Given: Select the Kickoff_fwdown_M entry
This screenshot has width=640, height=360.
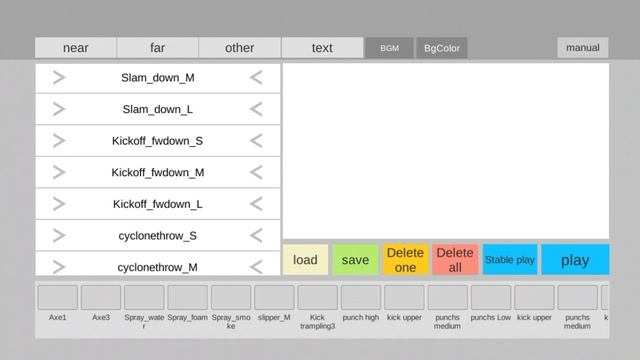Looking at the screenshot, I should (x=158, y=172).
